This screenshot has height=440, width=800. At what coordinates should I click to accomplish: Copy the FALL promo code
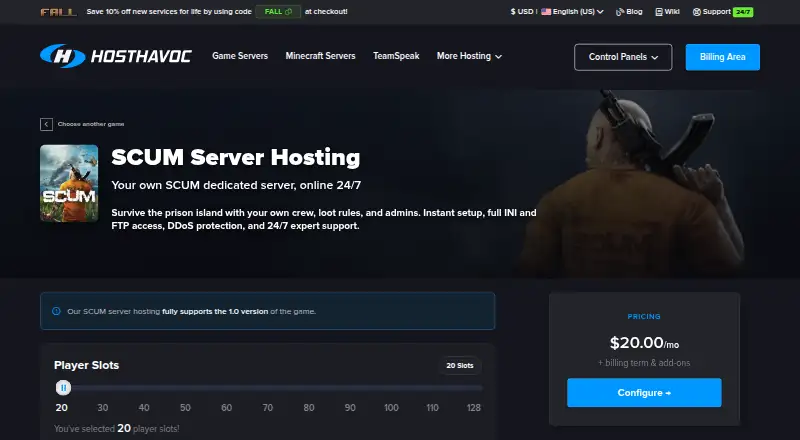pyautogui.click(x=278, y=11)
